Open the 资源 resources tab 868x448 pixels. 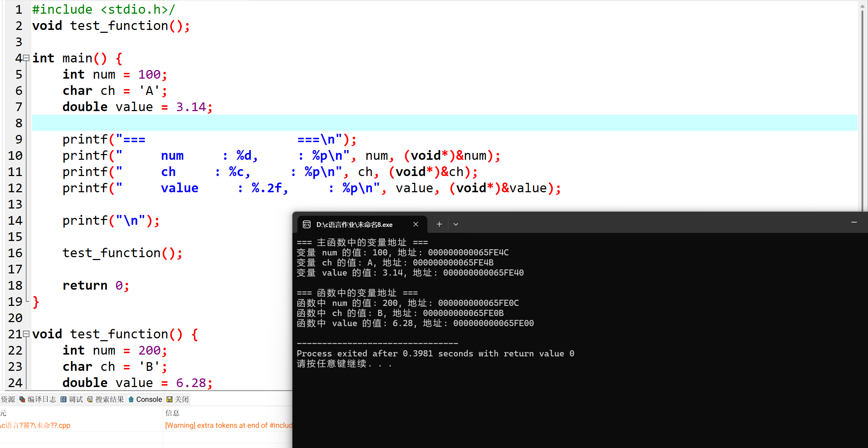(x=7, y=399)
